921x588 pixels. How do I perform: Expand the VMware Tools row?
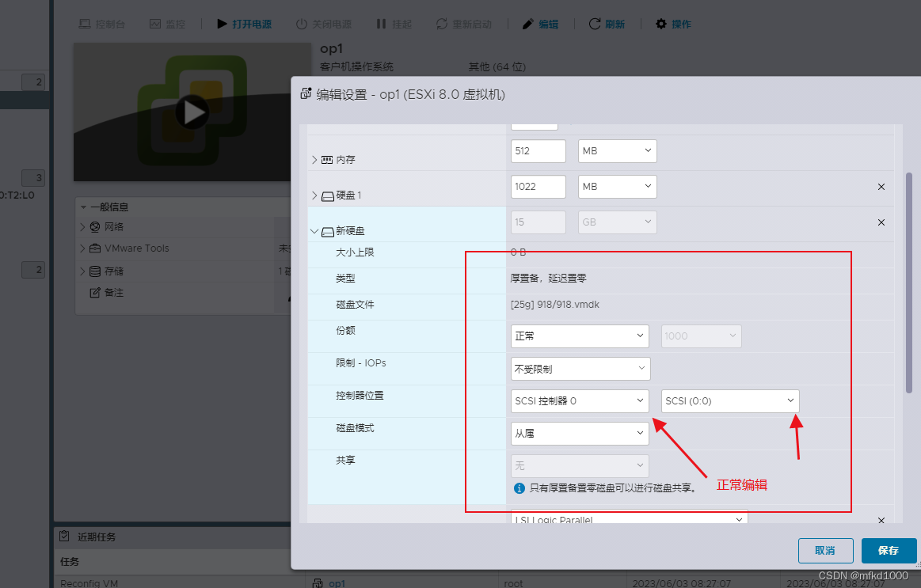pyautogui.click(x=82, y=248)
